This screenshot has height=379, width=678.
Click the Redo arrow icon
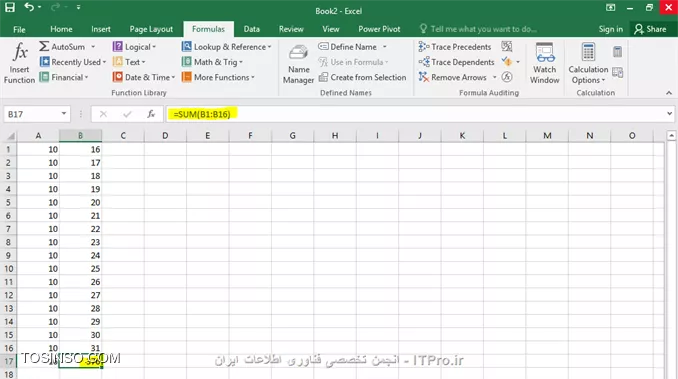55,7
